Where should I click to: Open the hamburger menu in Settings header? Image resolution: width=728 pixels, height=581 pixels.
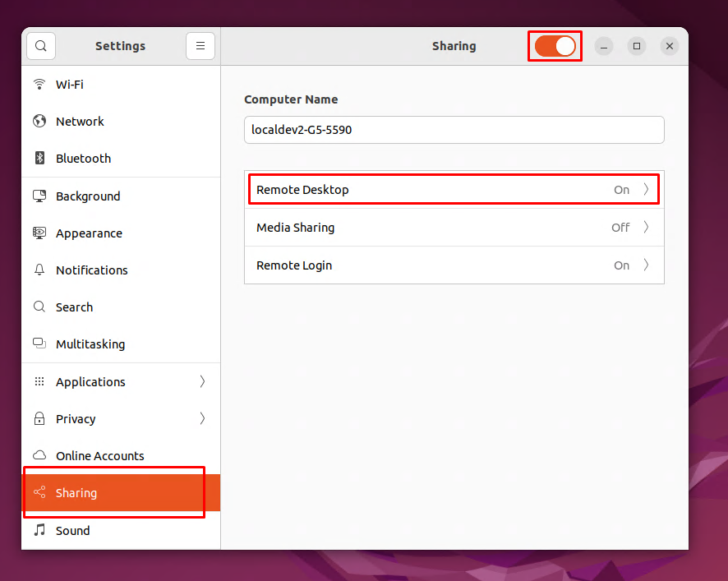(x=200, y=46)
